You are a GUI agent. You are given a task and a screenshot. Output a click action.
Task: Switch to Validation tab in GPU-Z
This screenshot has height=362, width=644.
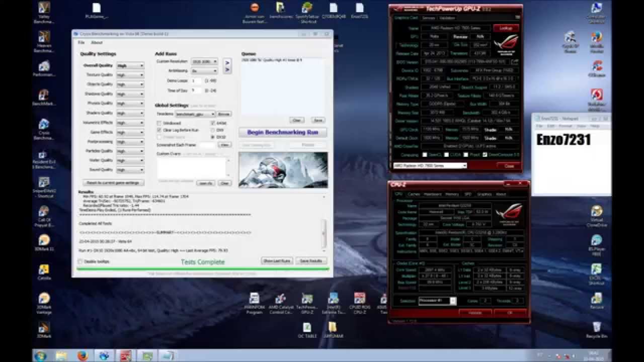447,18
